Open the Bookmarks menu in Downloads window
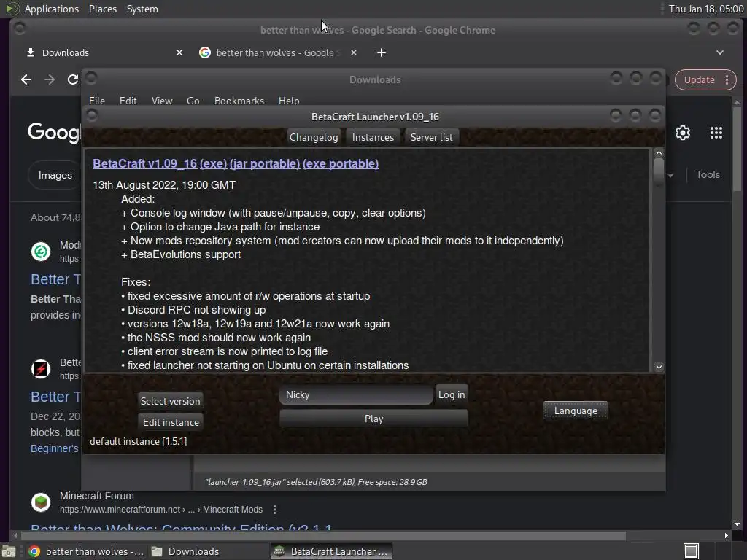This screenshot has width=747, height=560. [239, 101]
